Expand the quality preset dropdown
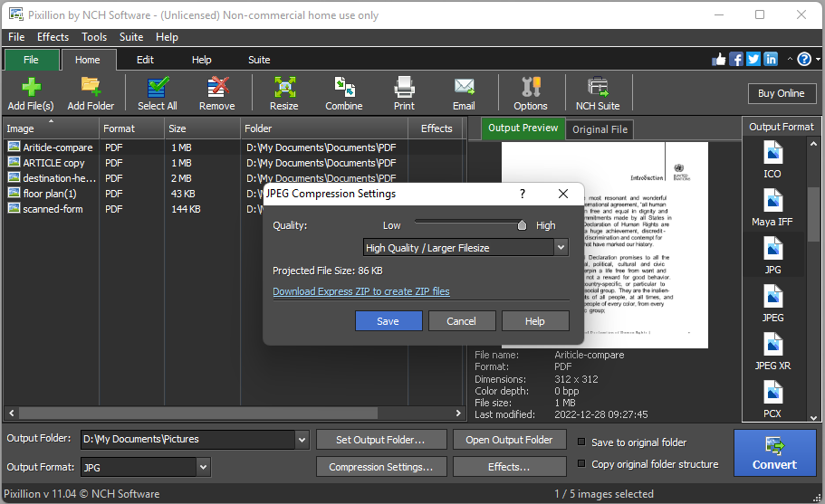 (561, 247)
